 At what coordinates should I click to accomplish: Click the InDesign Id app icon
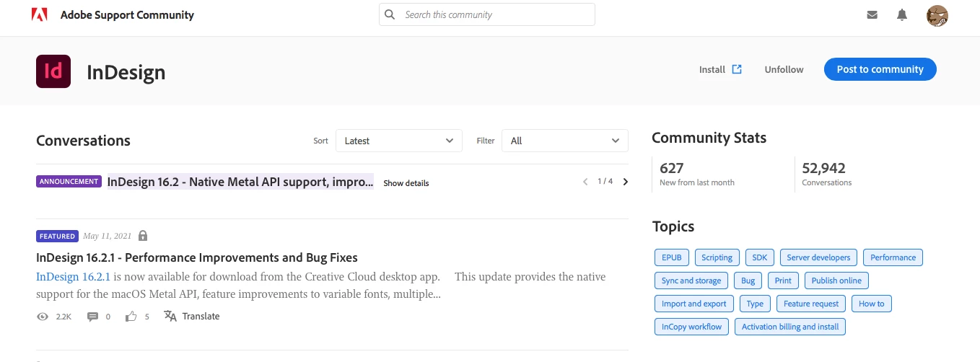pos(53,71)
